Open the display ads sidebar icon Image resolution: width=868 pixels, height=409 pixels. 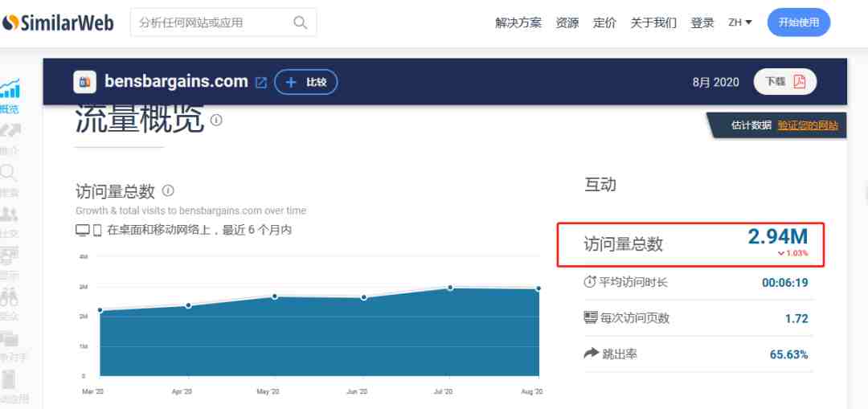click(x=9, y=256)
